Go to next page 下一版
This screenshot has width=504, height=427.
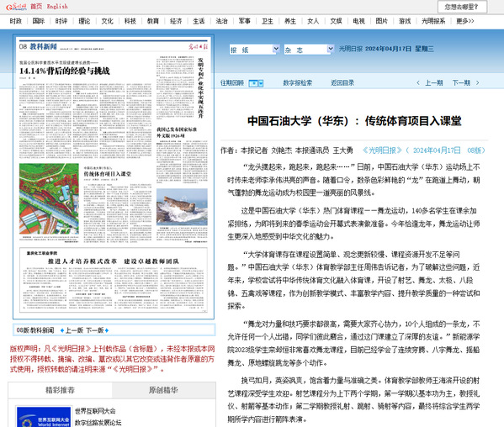tap(95, 330)
